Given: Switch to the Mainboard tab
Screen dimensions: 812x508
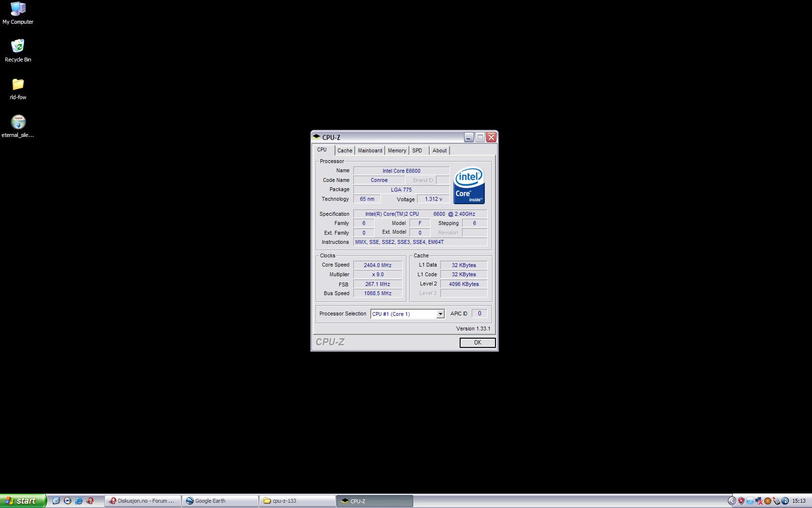Looking at the screenshot, I should (x=370, y=150).
